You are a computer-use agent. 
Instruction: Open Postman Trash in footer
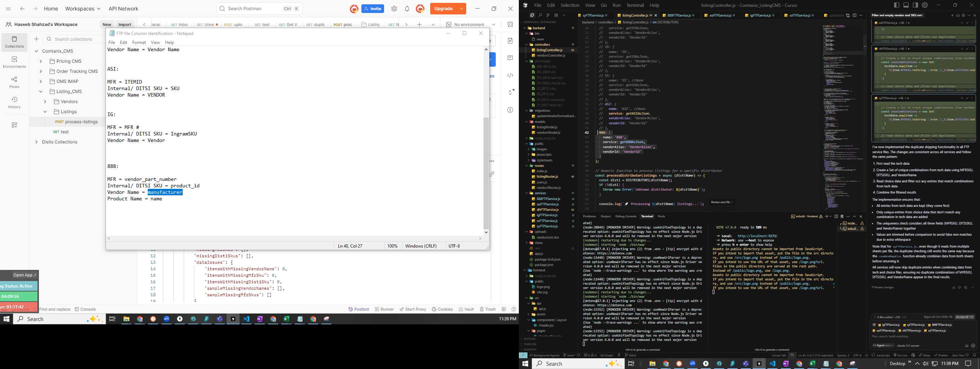(x=488, y=309)
